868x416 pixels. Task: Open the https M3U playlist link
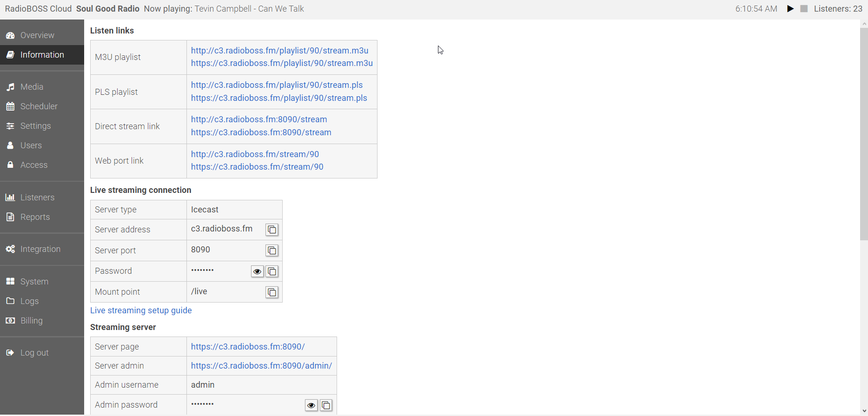click(282, 63)
